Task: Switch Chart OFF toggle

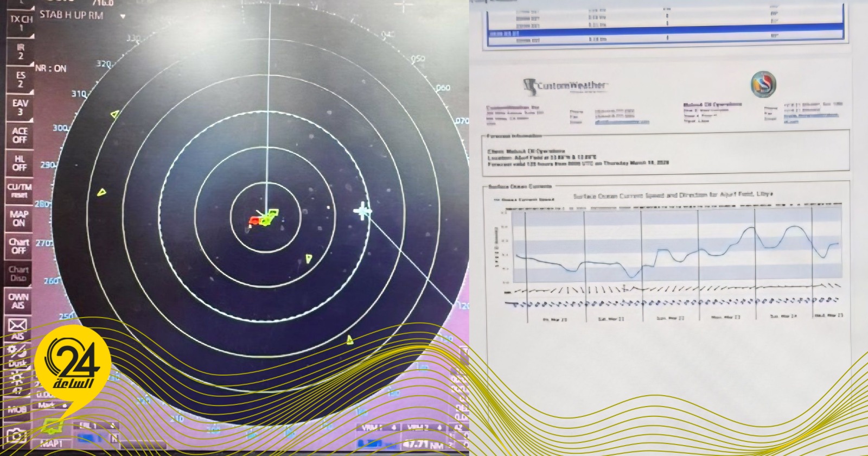Action: tap(19, 246)
